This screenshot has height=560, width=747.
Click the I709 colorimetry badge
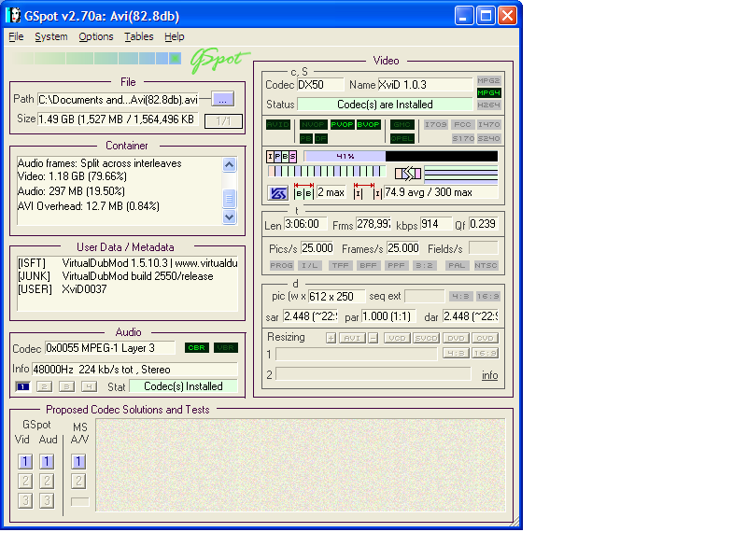click(x=435, y=125)
